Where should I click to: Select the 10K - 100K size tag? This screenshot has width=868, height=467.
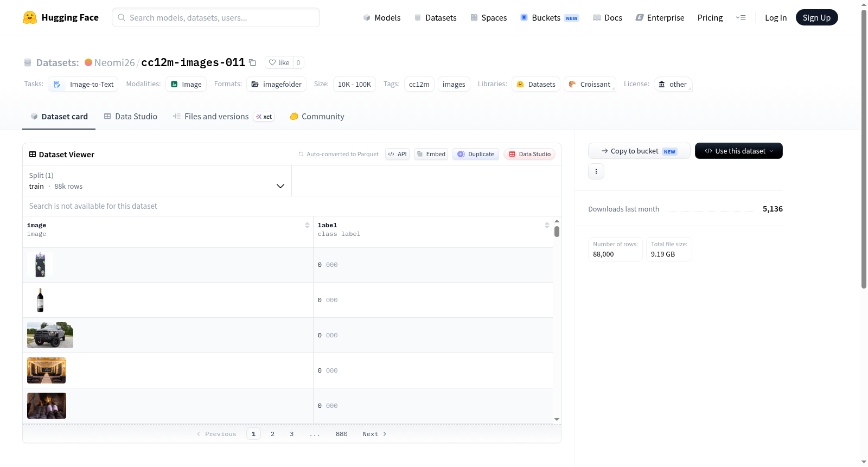354,84
